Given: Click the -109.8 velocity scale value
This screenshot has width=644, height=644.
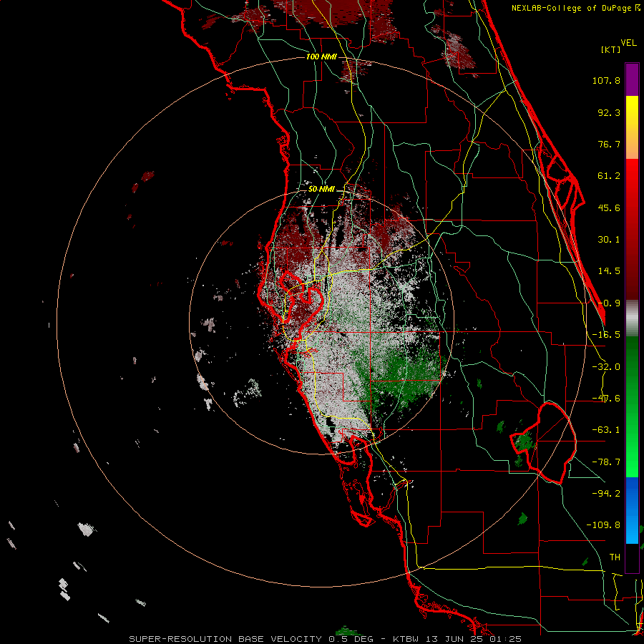Looking at the screenshot, I should pos(604,525).
